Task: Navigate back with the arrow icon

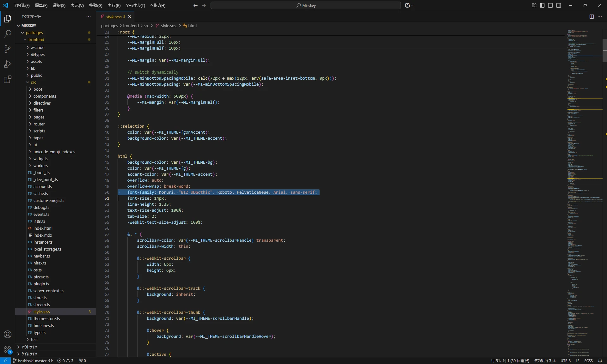Action: [x=195, y=5]
